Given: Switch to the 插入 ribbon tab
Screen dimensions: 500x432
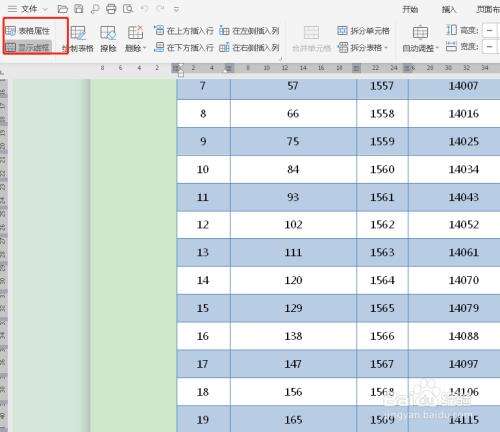Looking at the screenshot, I should pyautogui.click(x=449, y=9).
